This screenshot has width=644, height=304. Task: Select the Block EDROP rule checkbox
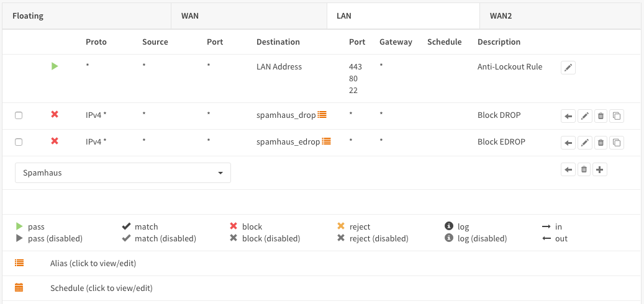tap(19, 142)
